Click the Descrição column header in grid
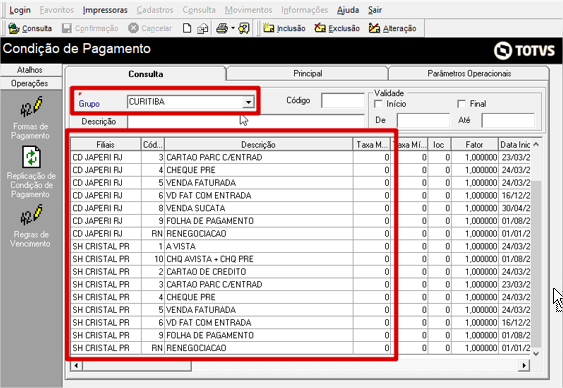Viewport: 563px width, 388px height. tap(258, 145)
